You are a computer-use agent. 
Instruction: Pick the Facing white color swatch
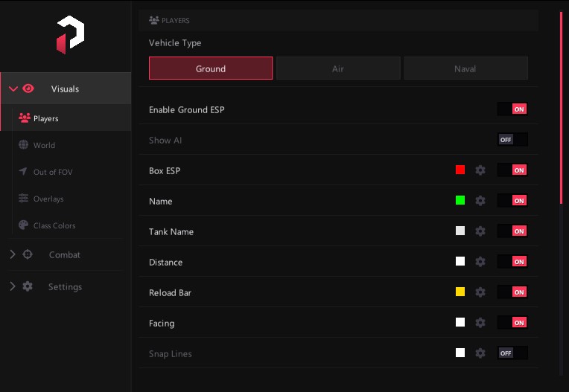click(460, 322)
